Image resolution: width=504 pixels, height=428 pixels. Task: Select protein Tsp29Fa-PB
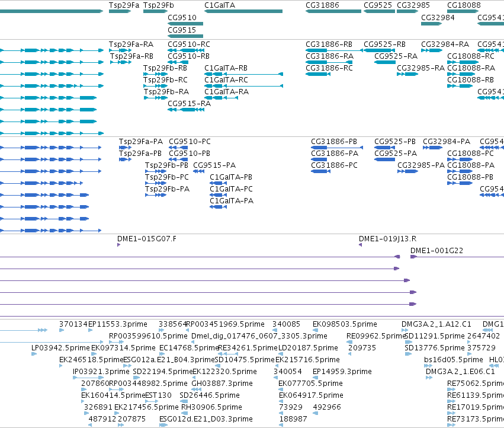140,154
